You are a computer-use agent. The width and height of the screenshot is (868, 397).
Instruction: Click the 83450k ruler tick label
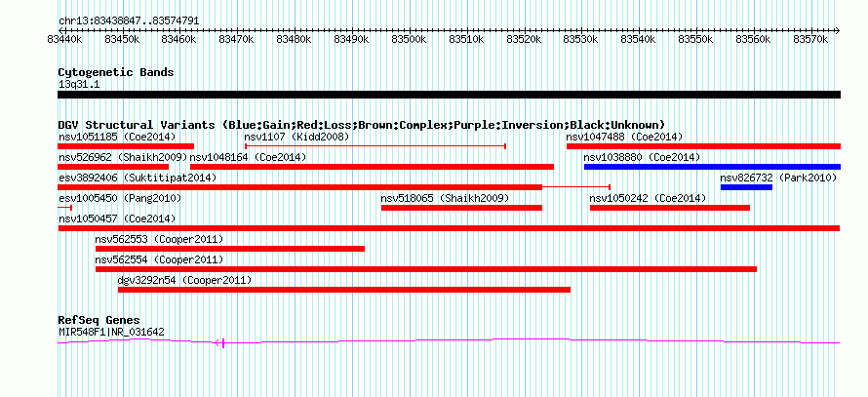[x=122, y=39]
